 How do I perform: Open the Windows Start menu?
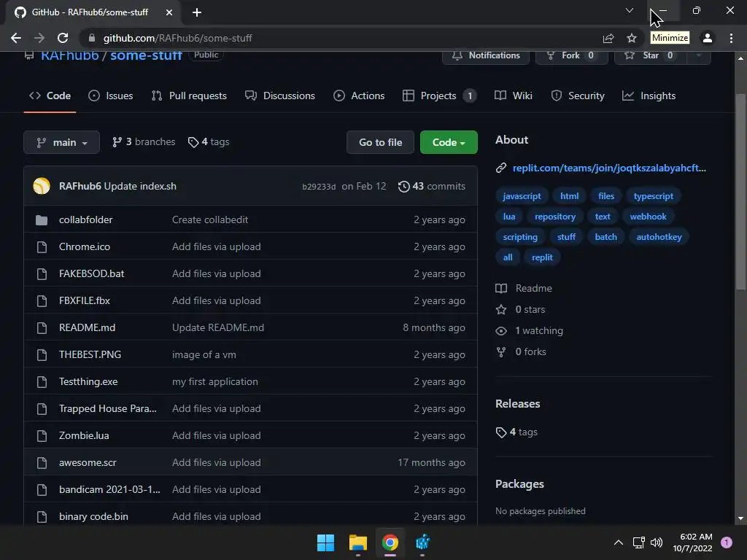click(x=326, y=542)
